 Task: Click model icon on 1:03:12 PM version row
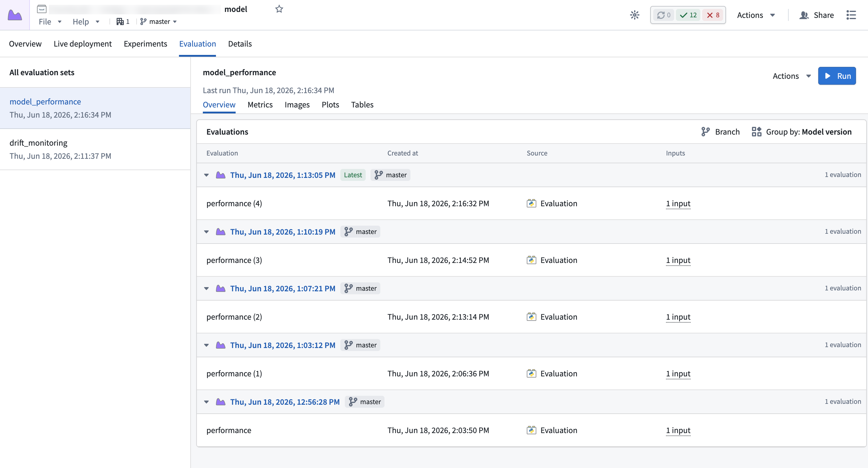221,345
